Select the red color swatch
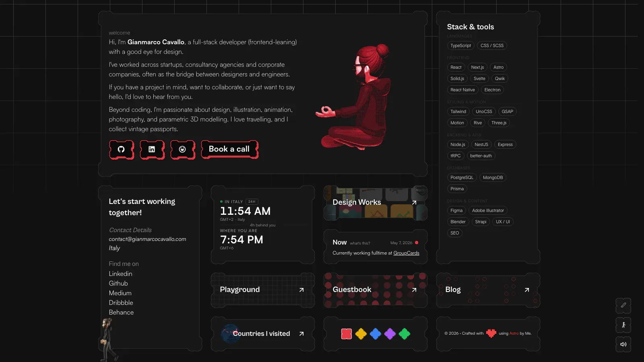This screenshot has height=362, width=644. point(347,334)
